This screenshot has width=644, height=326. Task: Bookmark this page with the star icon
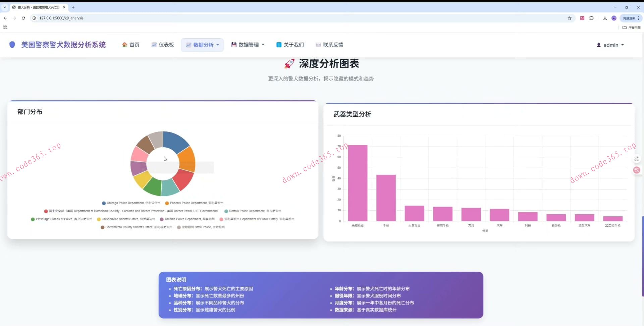pyautogui.click(x=570, y=18)
